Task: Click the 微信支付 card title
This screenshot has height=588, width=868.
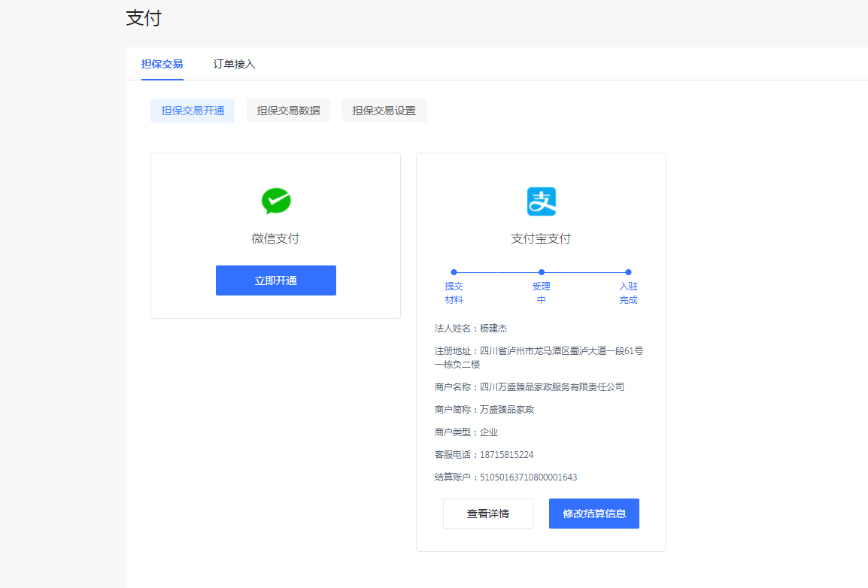Action: tap(276, 238)
